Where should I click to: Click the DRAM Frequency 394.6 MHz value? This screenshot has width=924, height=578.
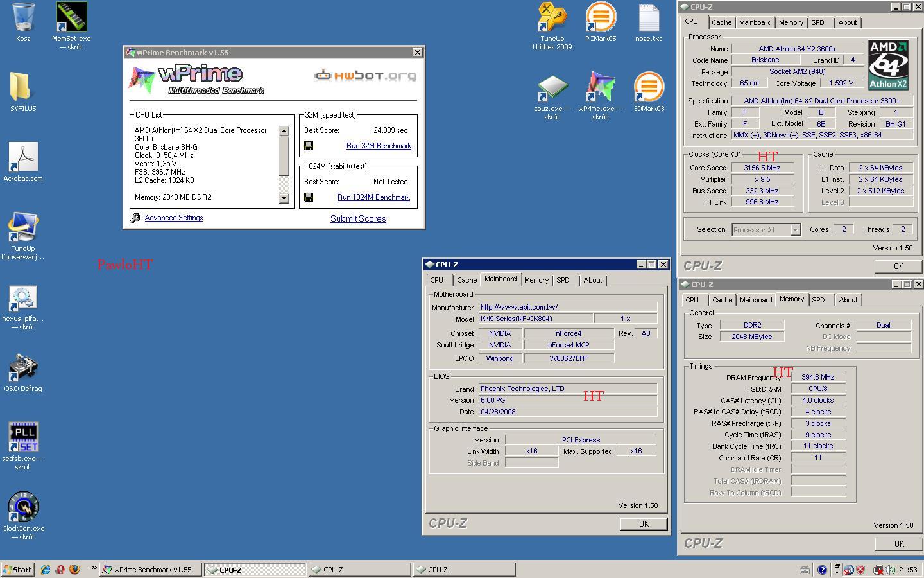(818, 377)
